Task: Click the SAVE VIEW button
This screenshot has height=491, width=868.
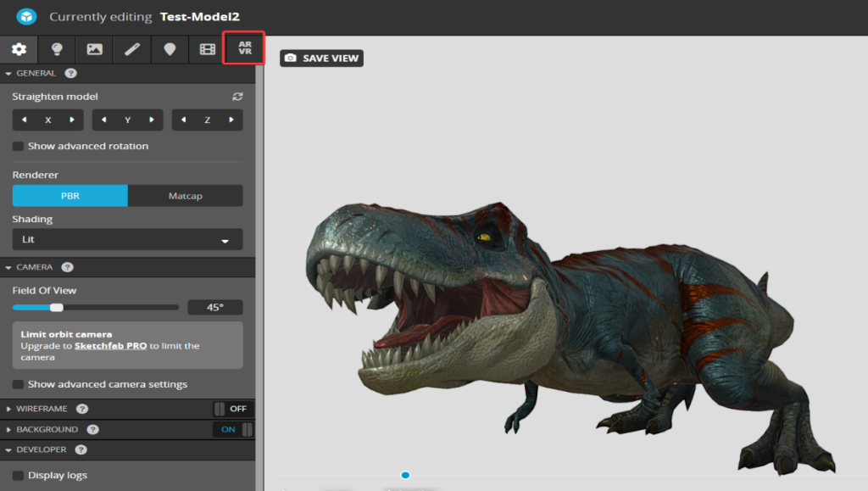Action: coord(321,59)
